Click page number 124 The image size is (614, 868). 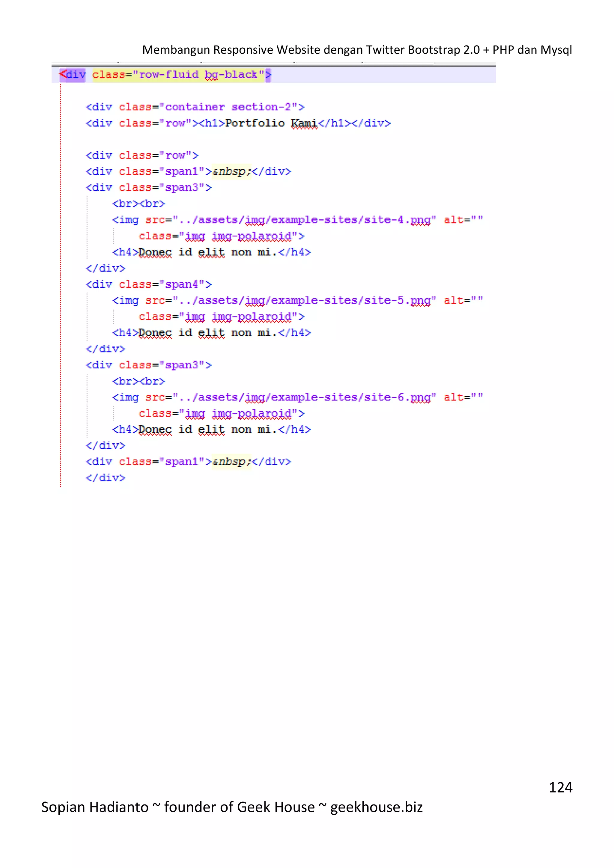click(x=560, y=787)
